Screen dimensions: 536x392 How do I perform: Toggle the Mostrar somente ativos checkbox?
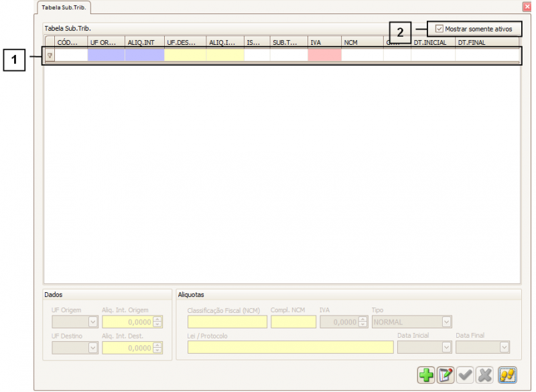point(440,29)
